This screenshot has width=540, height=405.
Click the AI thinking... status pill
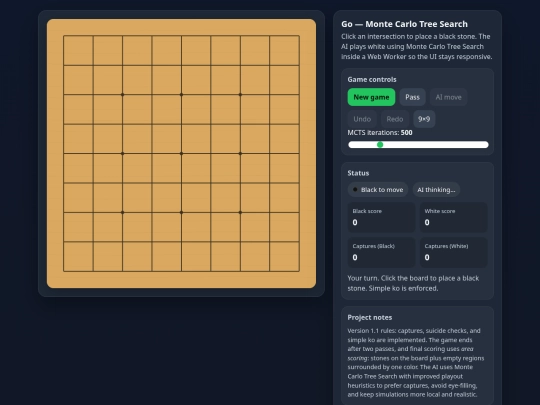(436, 190)
